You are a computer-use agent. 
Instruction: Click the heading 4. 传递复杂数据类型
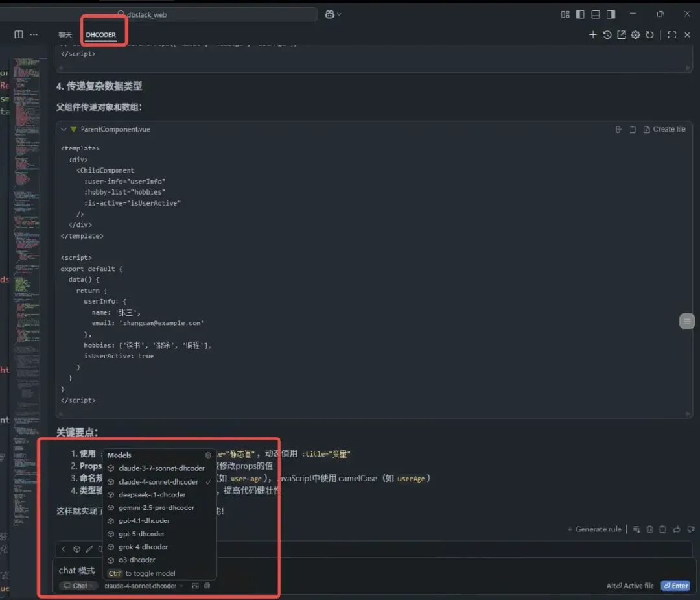click(x=99, y=86)
